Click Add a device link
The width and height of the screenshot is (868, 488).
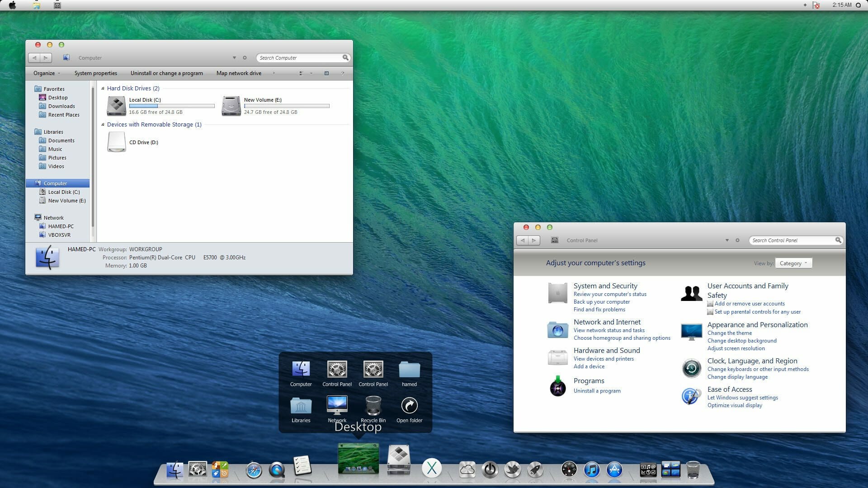click(589, 366)
